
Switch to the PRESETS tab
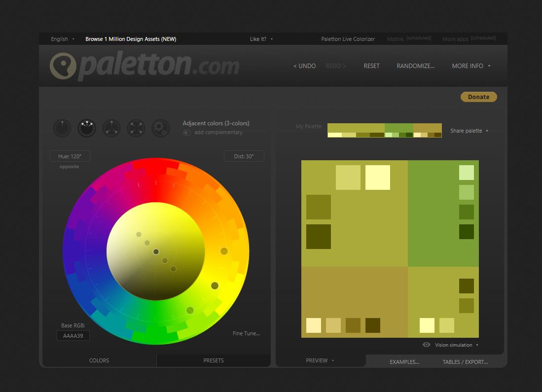pos(214,360)
